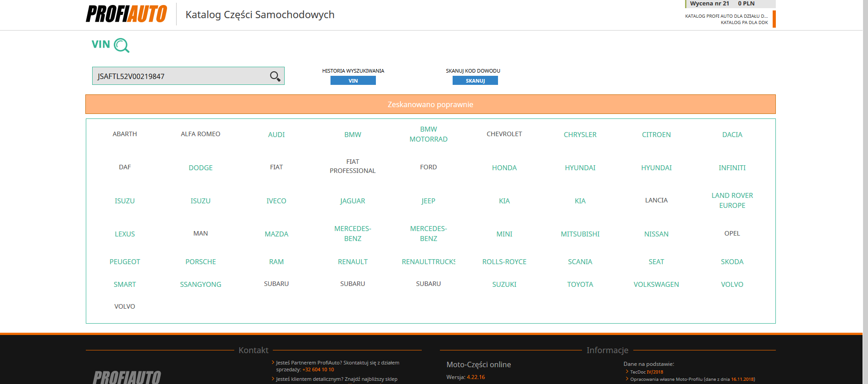Viewport: 868px width, 384px height.
Task: Select the CITROEN brand
Action: [x=656, y=134]
